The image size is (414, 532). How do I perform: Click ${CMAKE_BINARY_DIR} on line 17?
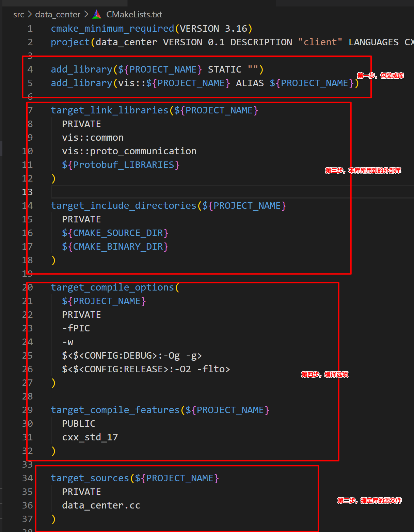click(x=115, y=247)
